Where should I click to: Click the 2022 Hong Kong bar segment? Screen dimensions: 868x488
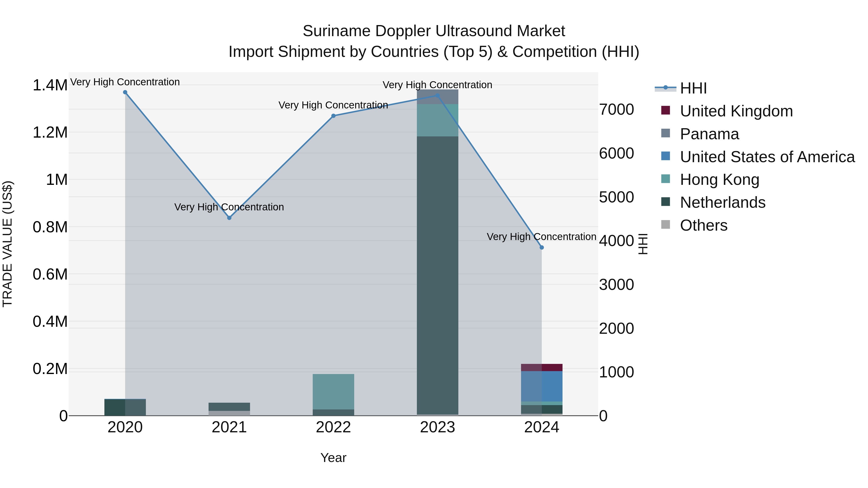point(333,392)
